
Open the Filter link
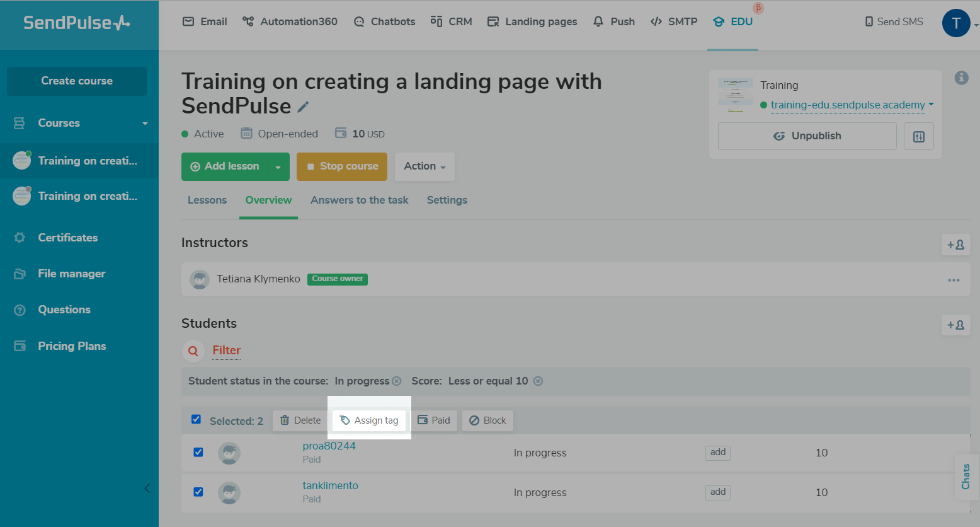227,350
